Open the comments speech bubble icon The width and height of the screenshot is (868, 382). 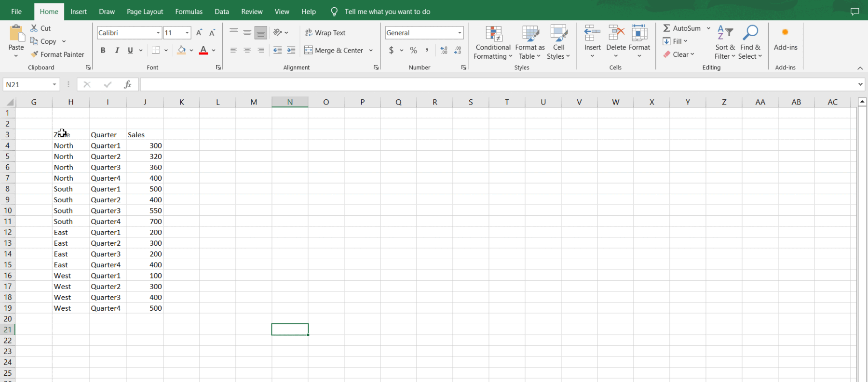(x=855, y=12)
